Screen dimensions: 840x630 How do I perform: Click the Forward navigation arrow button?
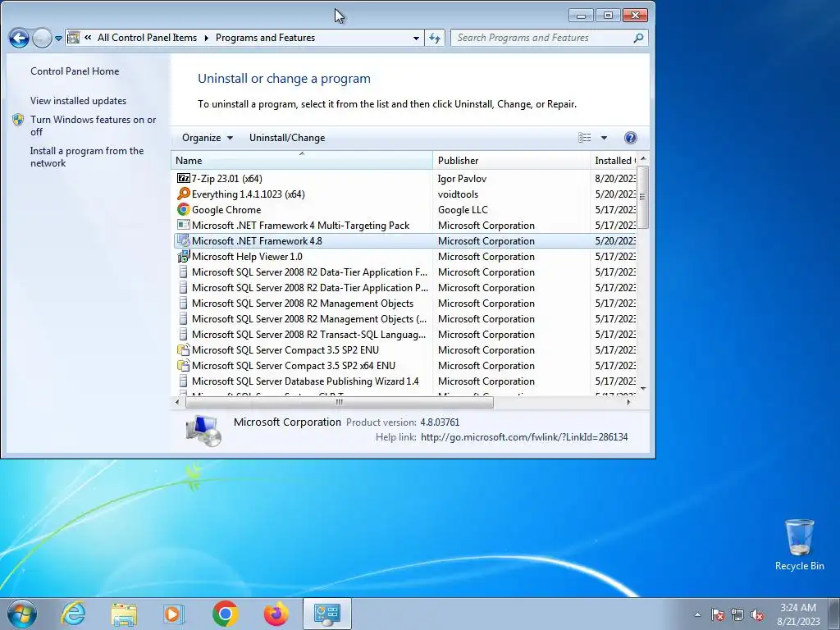(42, 38)
